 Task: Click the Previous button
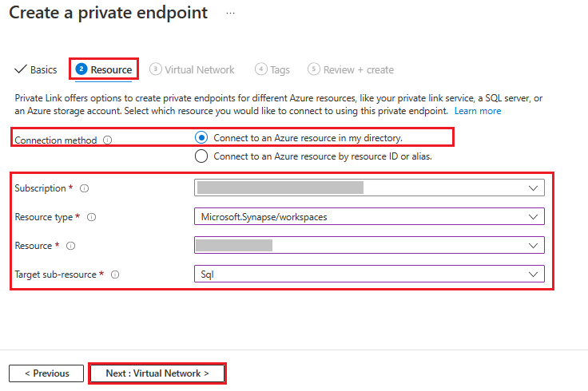46,373
